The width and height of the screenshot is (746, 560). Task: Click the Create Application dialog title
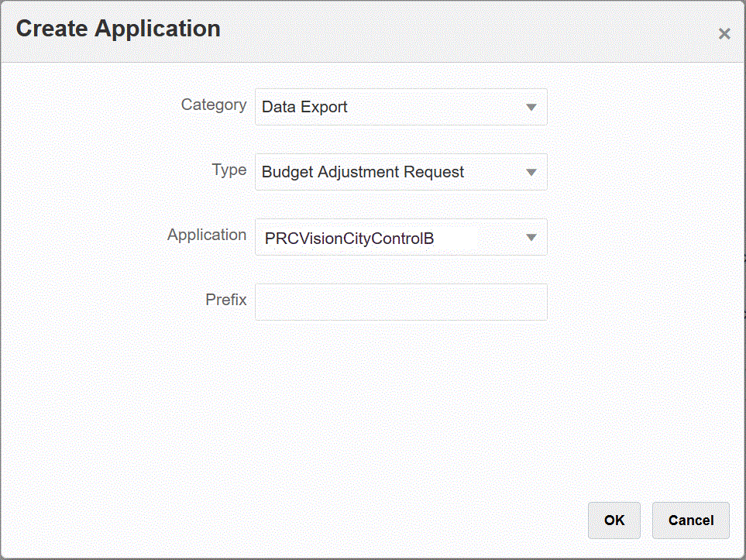(x=118, y=29)
